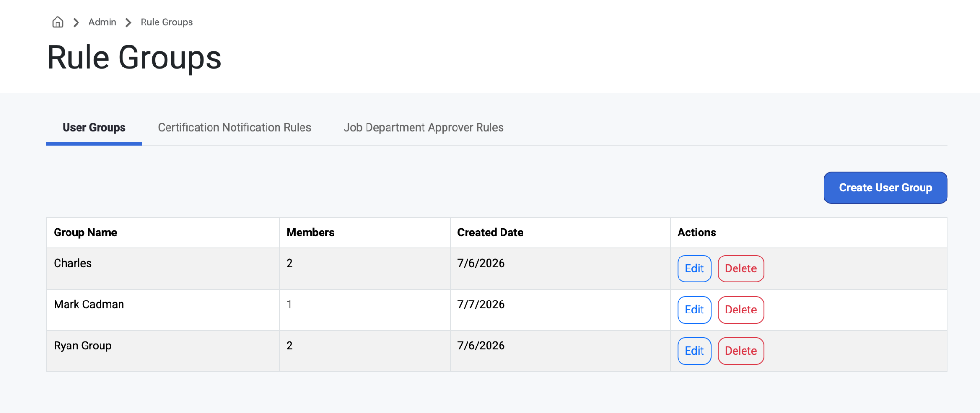The height and width of the screenshot is (413, 980).
Task: Click Charles row's member count 2
Action: point(290,263)
